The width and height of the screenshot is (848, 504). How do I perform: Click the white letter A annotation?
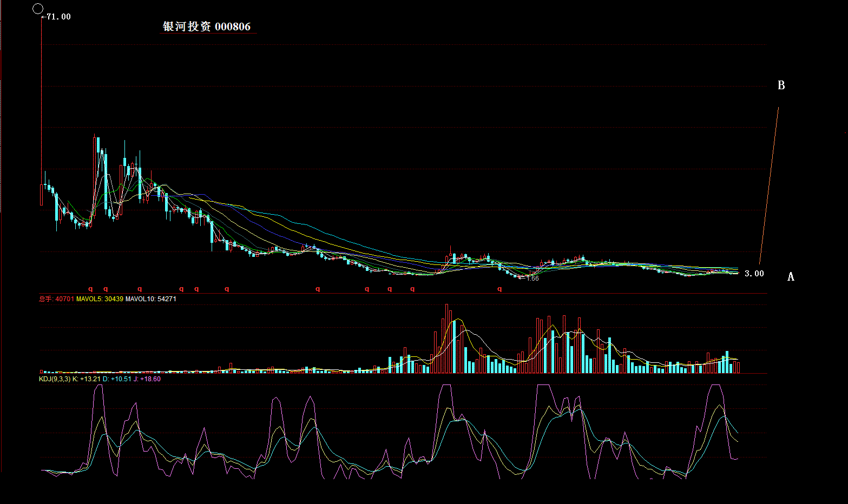point(791,277)
